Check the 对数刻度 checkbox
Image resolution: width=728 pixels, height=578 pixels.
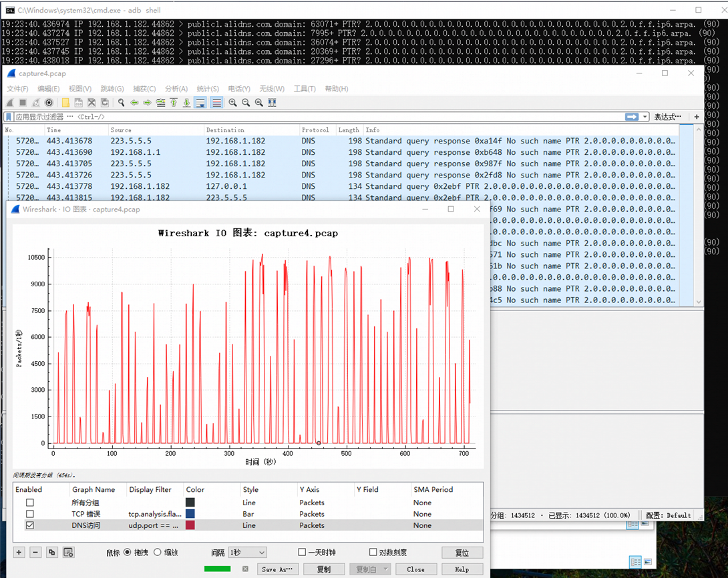click(x=373, y=553)
